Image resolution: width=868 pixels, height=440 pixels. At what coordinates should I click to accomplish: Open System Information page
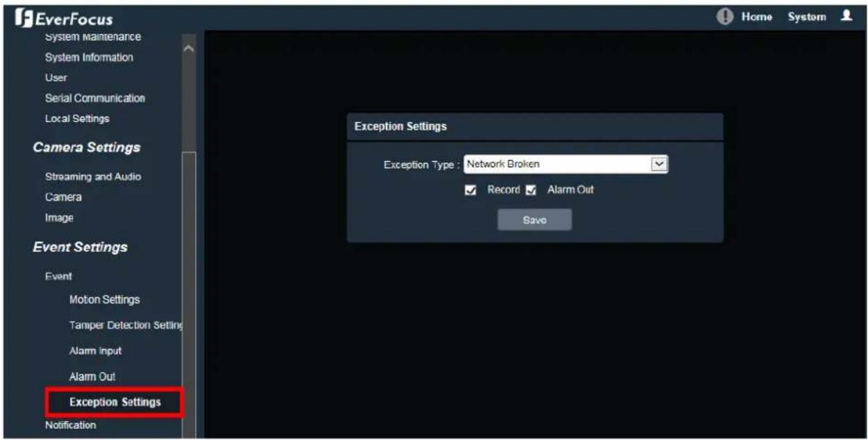point(89,58)
